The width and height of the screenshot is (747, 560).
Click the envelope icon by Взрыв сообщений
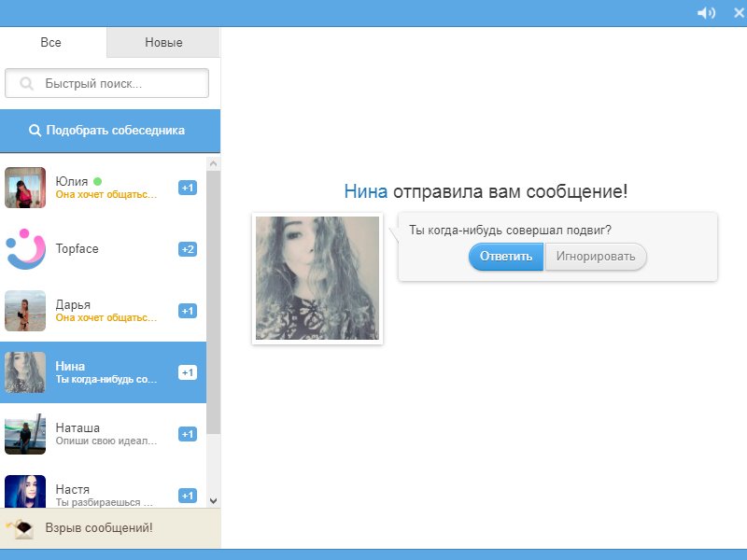point(20,528)
